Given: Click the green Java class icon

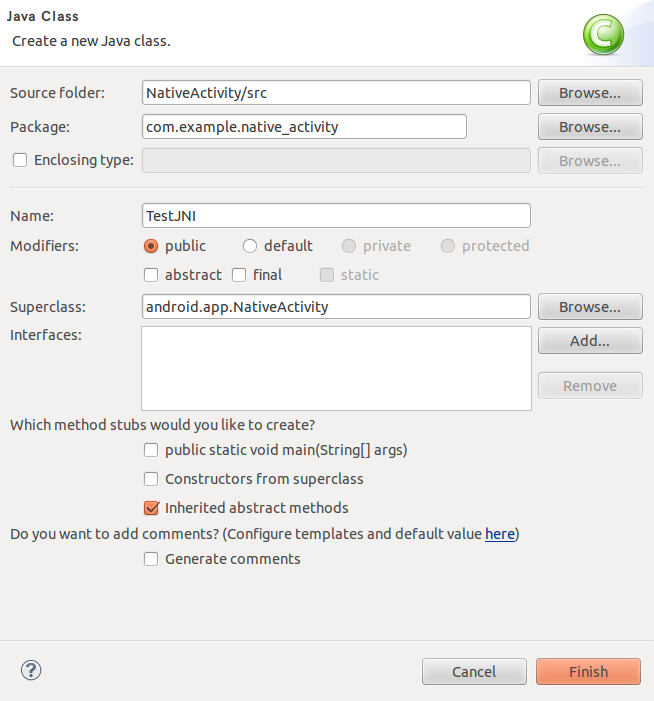Looking at the screenshot, I should coord(603,35).
